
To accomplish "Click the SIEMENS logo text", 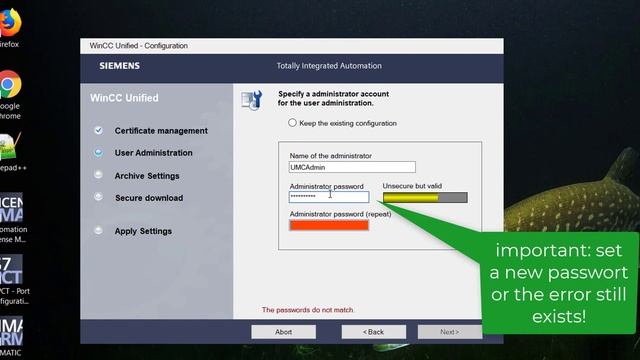I will pyautogui.click(x=120, y=66).
